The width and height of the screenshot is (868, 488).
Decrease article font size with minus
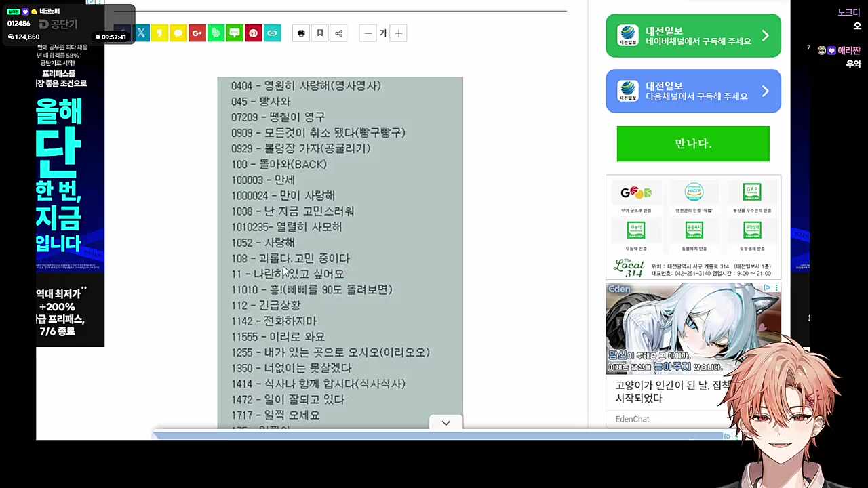click(368, 33)
